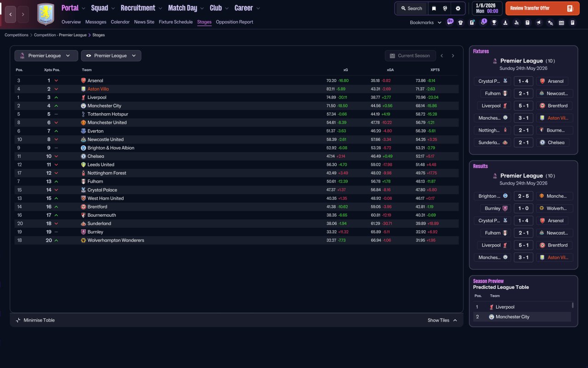The width and height of the screenshot is (588, 368).
Task: Click the Competition - Premier League breadcrumb
Action: (x=60, y=35)
